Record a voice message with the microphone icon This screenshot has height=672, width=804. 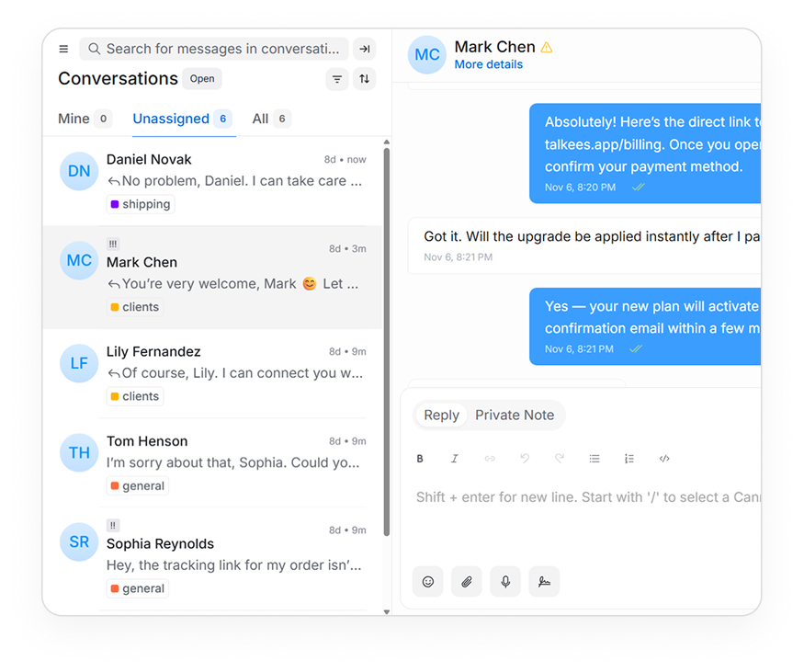pyautogui.click(x=504, y=581)
